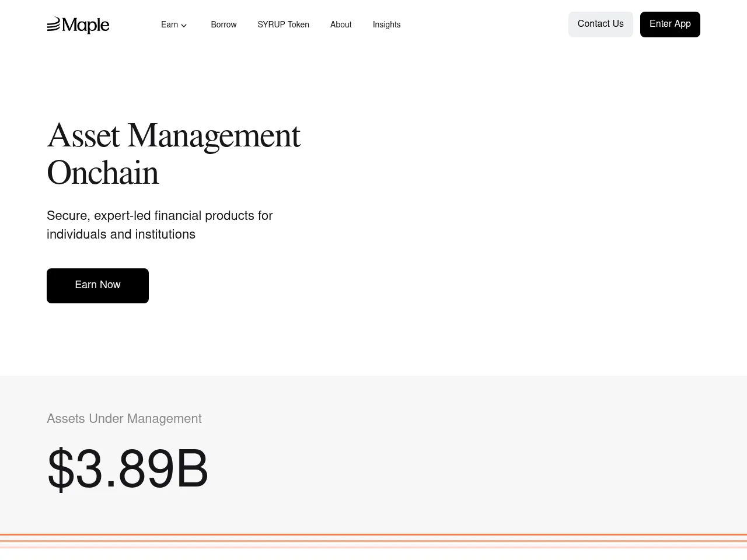
Task: Hit the Earn Now button
Action: click(x=97, y=285)
